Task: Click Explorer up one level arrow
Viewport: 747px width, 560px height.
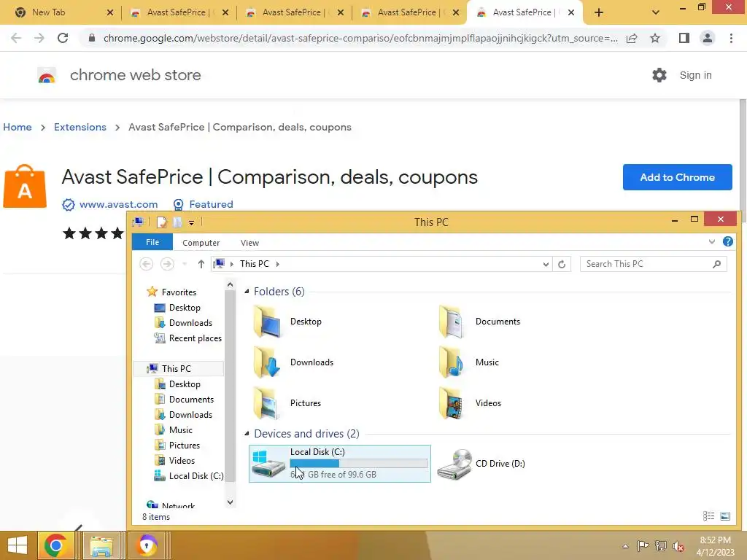Action: [201, 264]
